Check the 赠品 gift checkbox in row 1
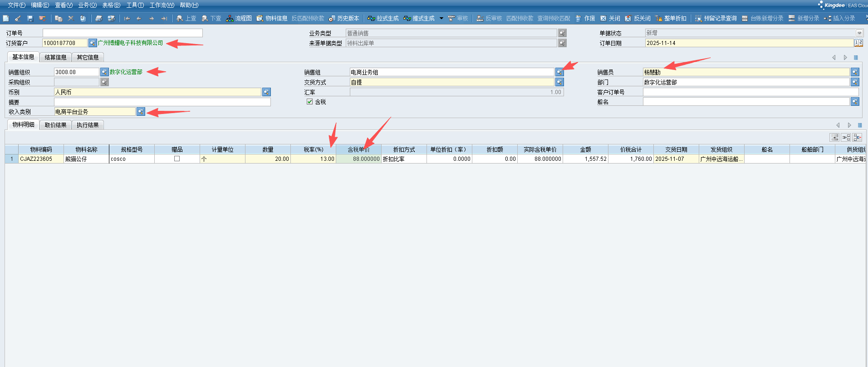Viewport: 868px width, 367px height. click(177, 159)
